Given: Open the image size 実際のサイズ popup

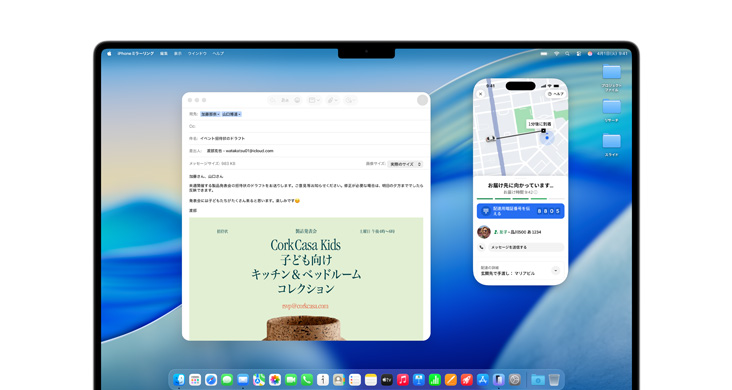Looking at the screenshot, I should (x=405, y=164).
